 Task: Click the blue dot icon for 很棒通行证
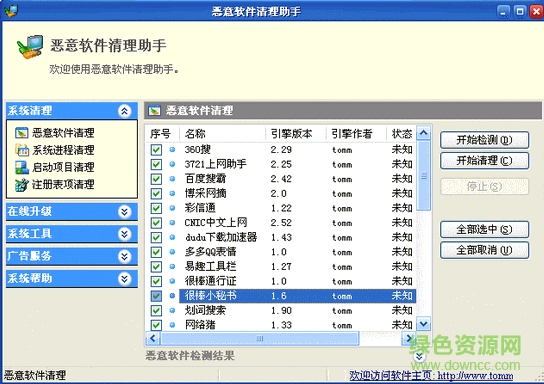(172, 281)
